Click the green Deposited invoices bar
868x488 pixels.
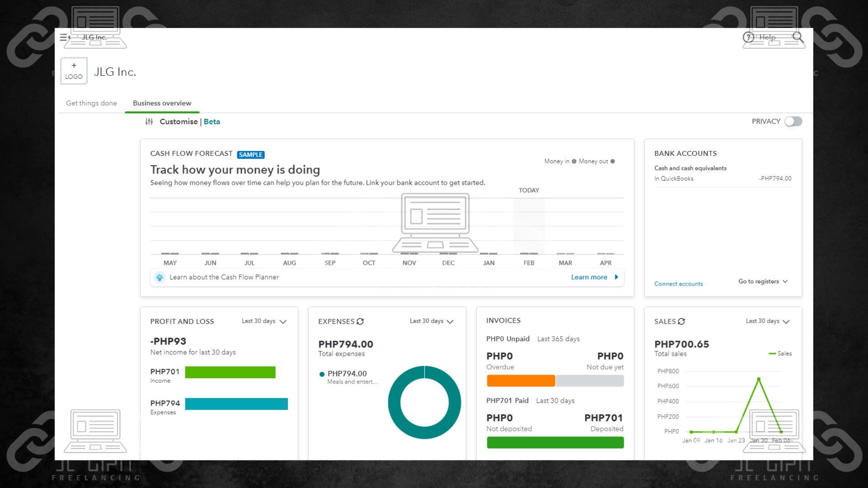[x=555, y=442]
